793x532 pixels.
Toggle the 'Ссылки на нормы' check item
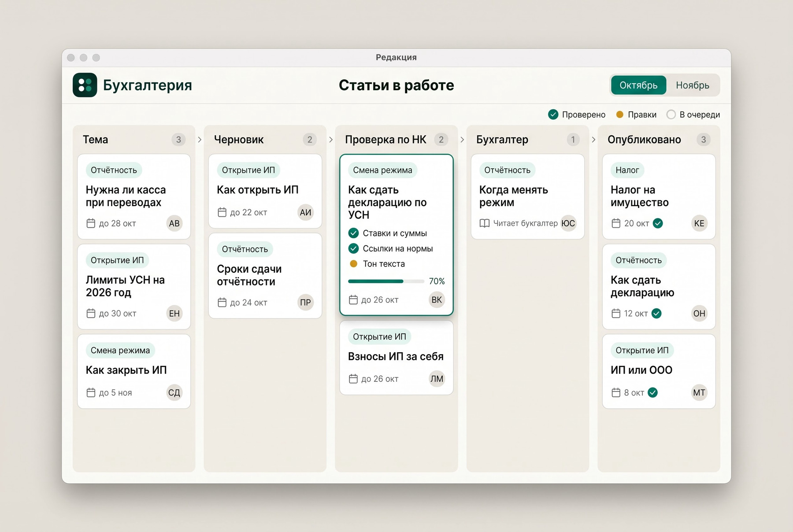click(x=353, y=248)
